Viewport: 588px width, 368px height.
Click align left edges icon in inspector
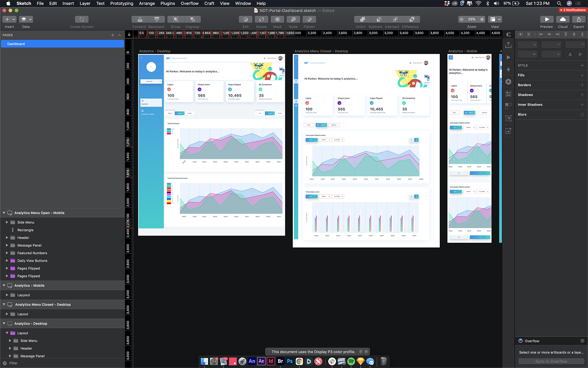(x=541, y=34)
